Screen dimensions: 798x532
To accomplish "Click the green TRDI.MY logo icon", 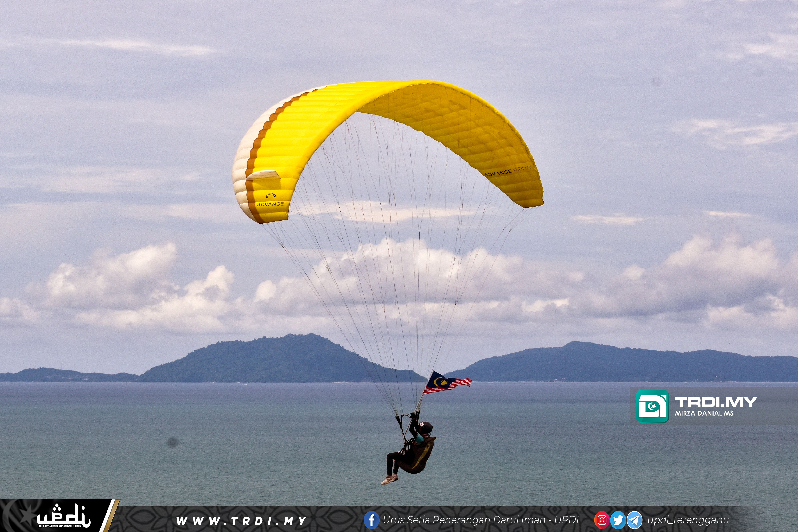I will pos(652,406).
